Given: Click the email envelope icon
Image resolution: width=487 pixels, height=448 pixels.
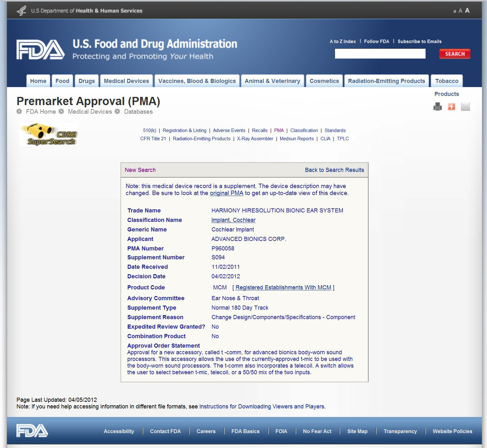Looking at the screenshot, I should click(465, 107).
